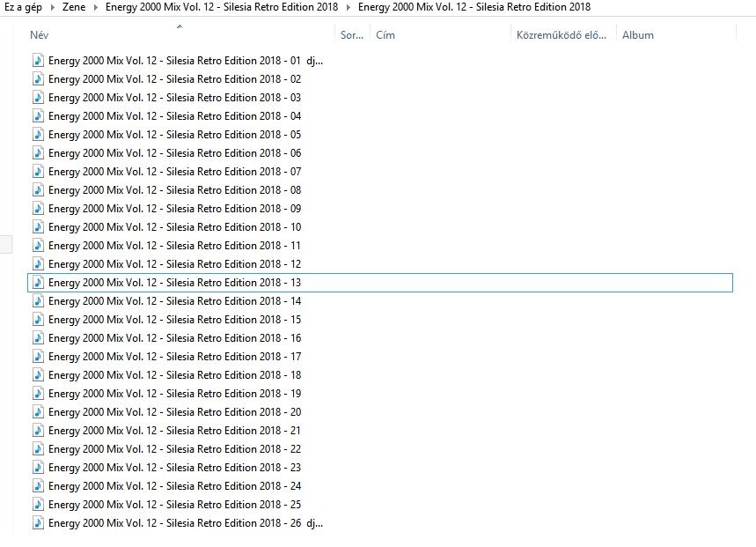This screenshot has width=756, height=547.
Task: Click the music file icon of track 02
Action: tap(38, 78)
